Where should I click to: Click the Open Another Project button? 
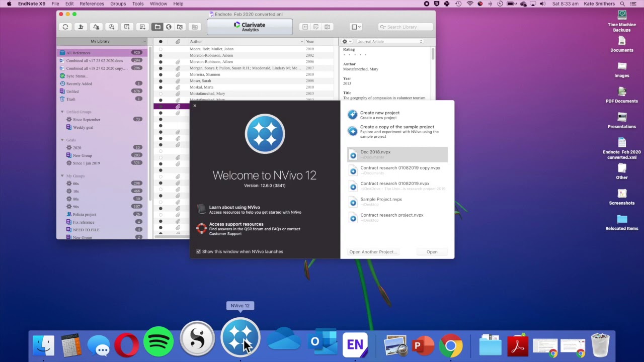pos(373,252)
